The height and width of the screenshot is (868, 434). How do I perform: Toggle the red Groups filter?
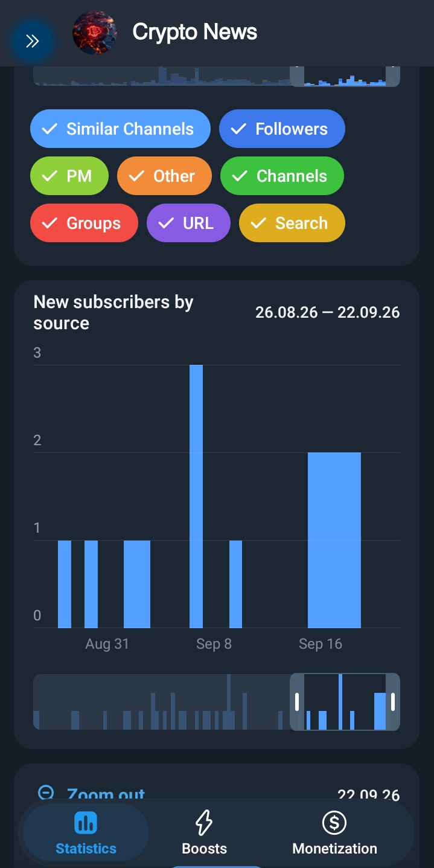pos(84,223)
